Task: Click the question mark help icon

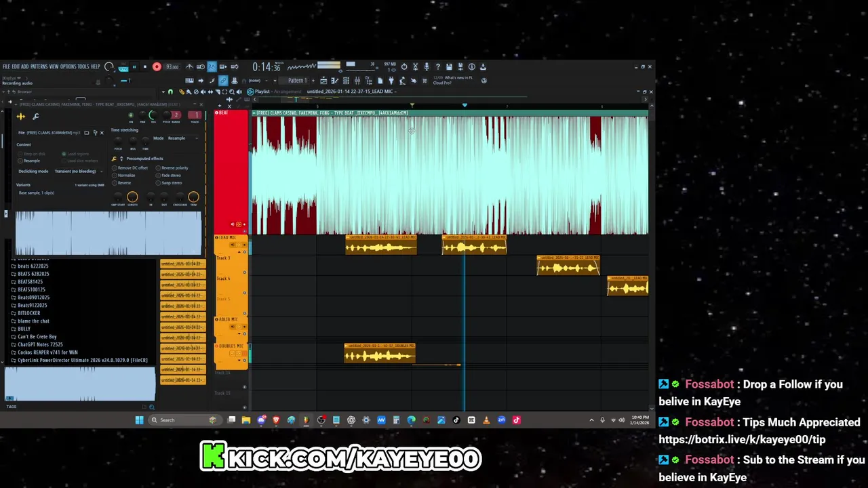Action: pyautogui.click(x=438, y=66)
